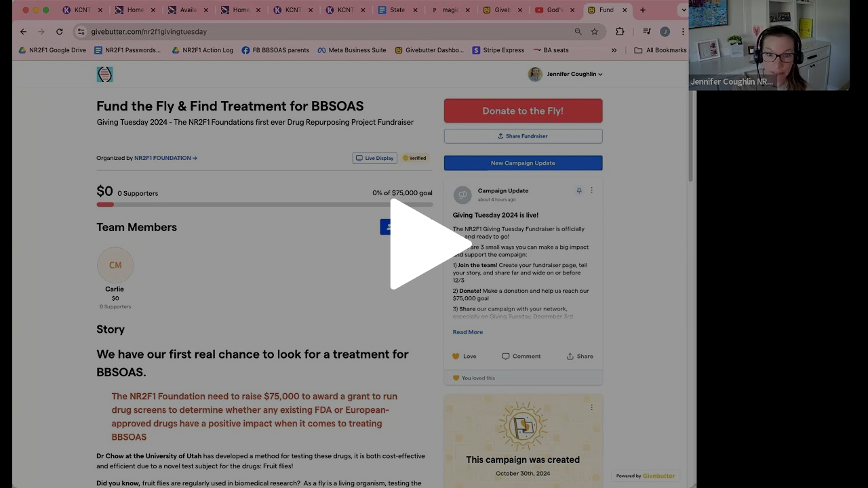Viewport: 868px width, 488px height.
Task: Open the Chrome extensions puzzle icon
Action: tap(620, 32)
